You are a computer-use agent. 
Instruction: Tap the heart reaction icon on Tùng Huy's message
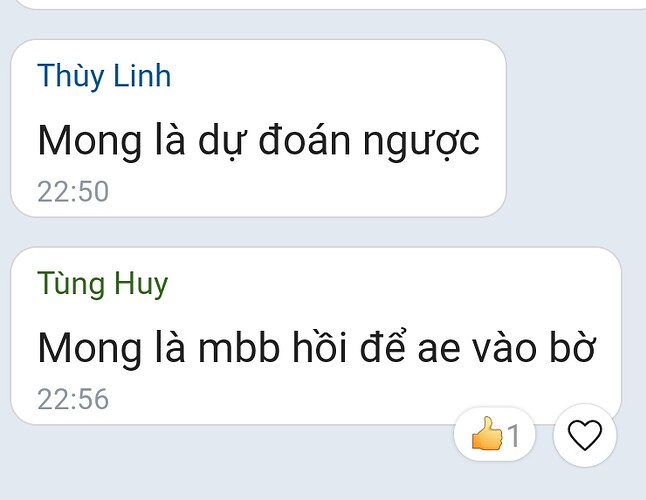[585, 435]
